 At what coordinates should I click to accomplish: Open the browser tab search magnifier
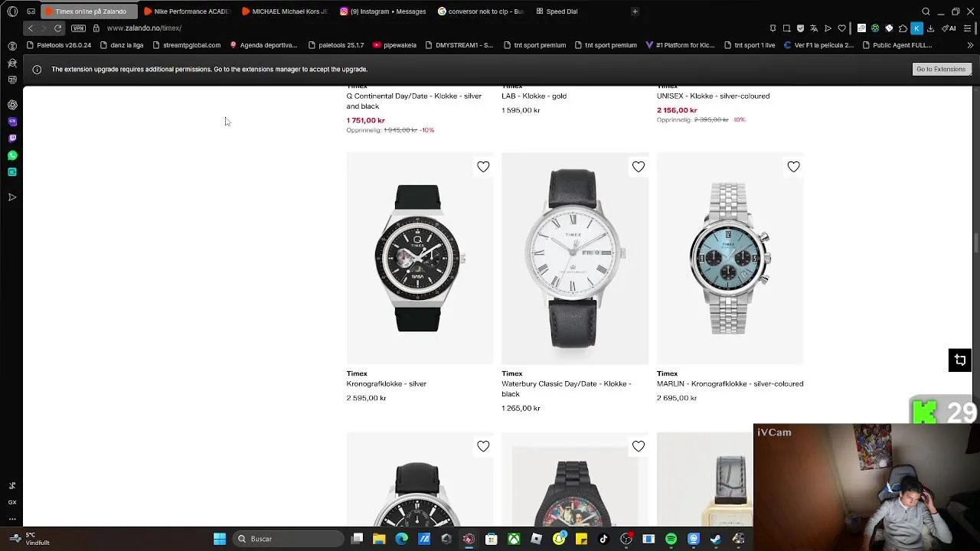click(x=926, y=11)
